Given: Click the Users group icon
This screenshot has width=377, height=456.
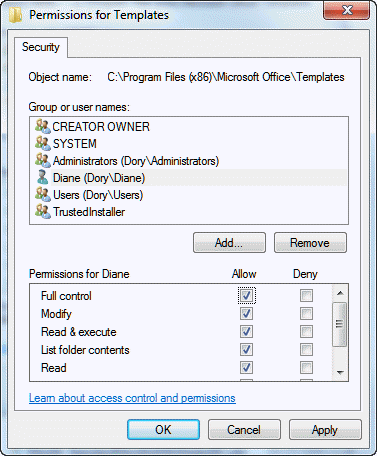Looking at the screenshot, I should (43, 194).
